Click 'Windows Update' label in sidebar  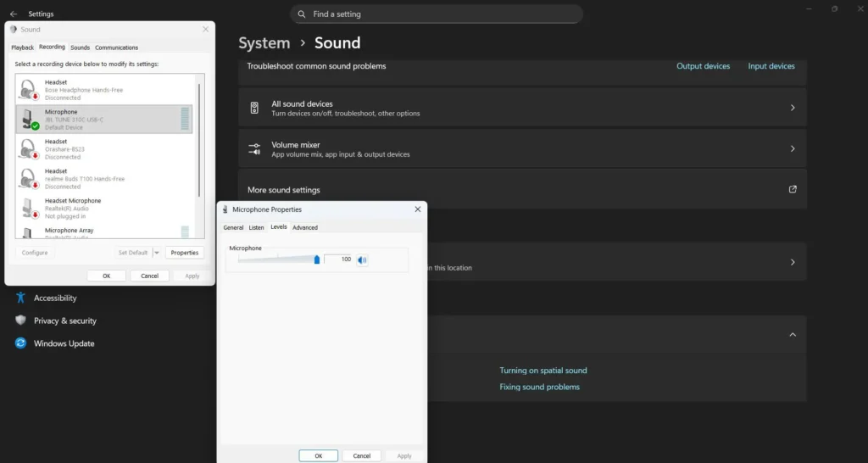pos(64,343)
